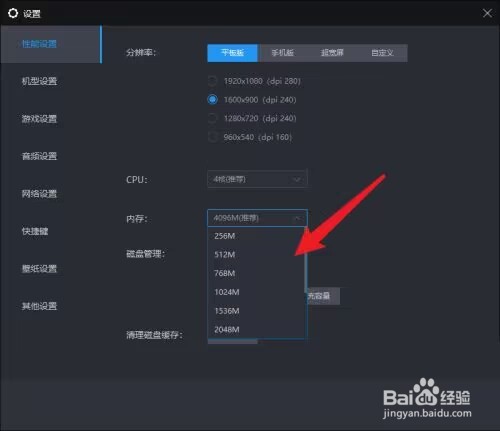Open 机型设置 in the sidebar
This screenshot has height=431, width=500.
click(39, 81)
